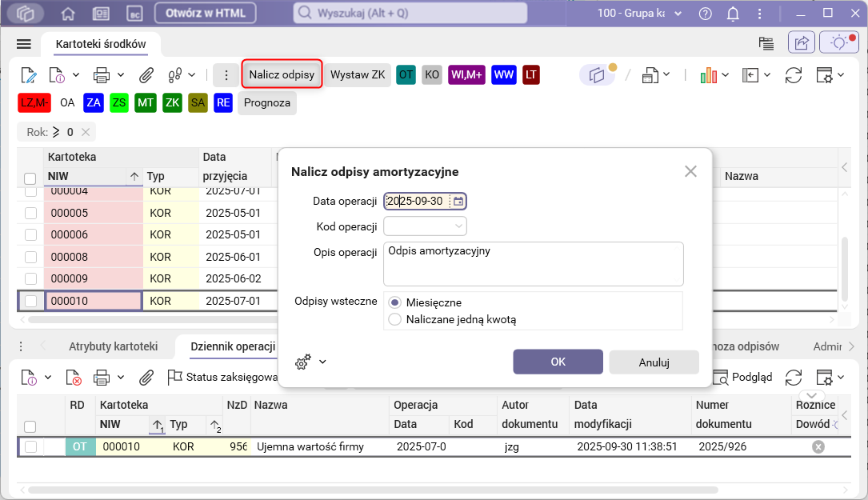Image resolution: width=868 pixels, height=500 pixels.
Task: Click the Opis operacji text area
Action: (x=533, y=263)
